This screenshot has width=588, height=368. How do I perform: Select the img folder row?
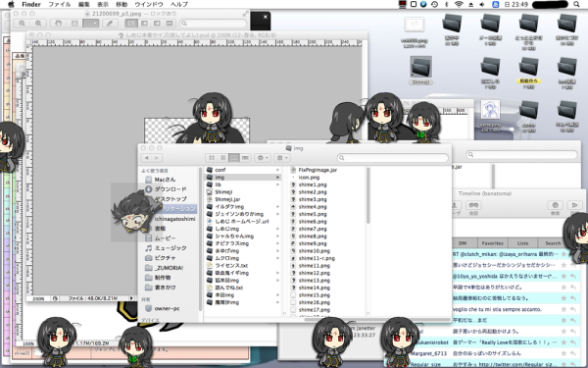(243, 178)
